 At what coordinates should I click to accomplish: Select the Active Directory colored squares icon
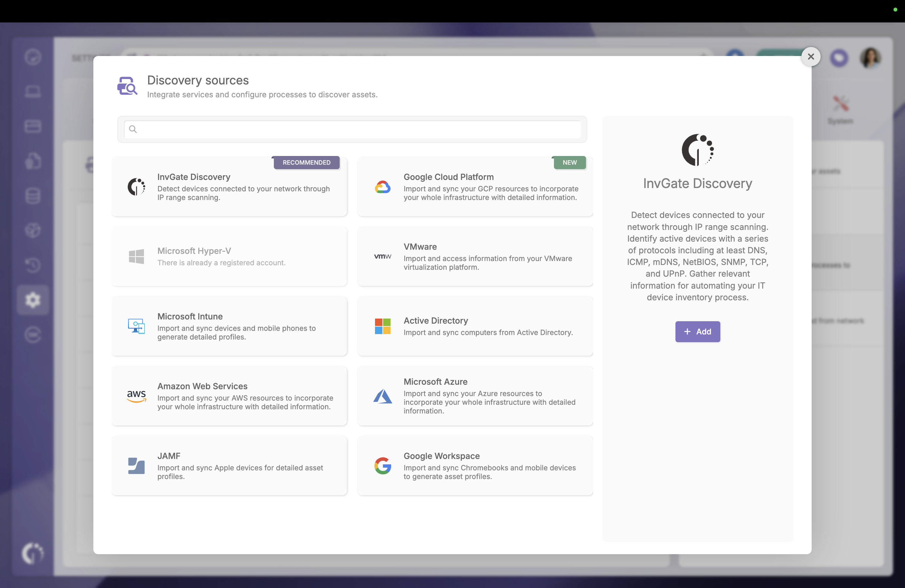(382, 326)
